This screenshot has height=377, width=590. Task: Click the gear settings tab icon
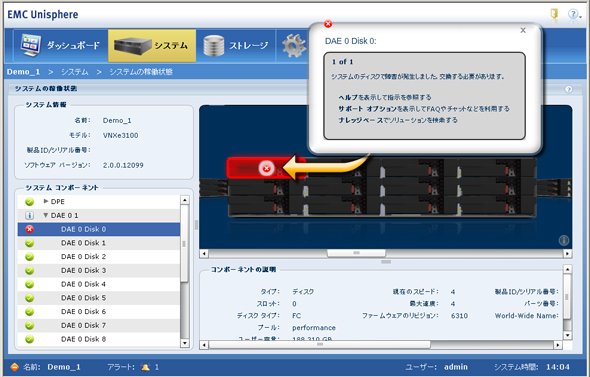pyautogui.click(x=294, y=46)
